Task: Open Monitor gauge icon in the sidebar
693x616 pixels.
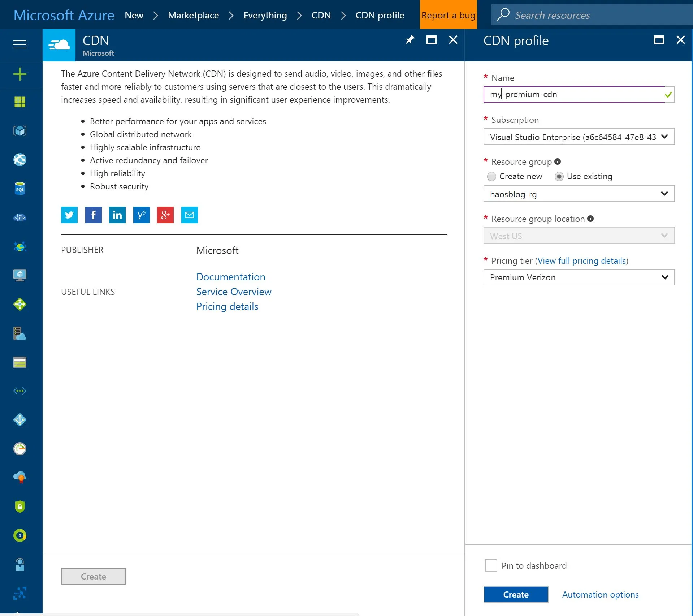Action: [20, 449]
